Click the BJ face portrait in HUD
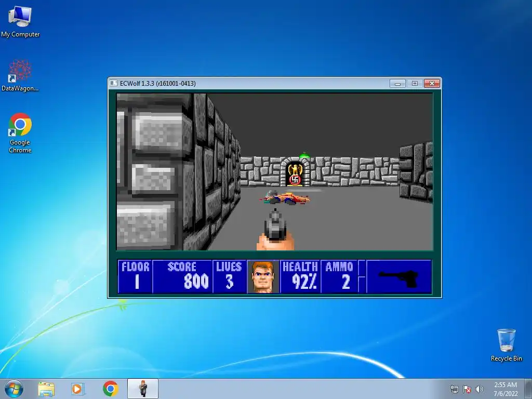The width and height of the screenshot is (532, 399). [263, 276]
